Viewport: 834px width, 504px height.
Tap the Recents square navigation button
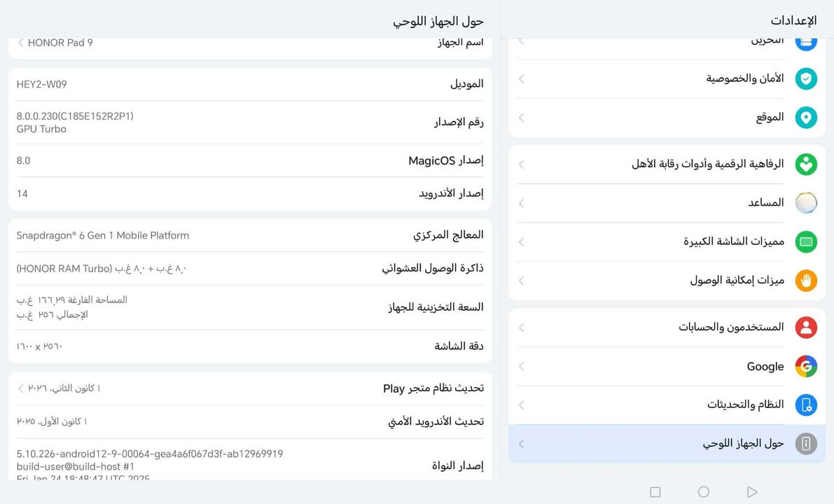655,491
